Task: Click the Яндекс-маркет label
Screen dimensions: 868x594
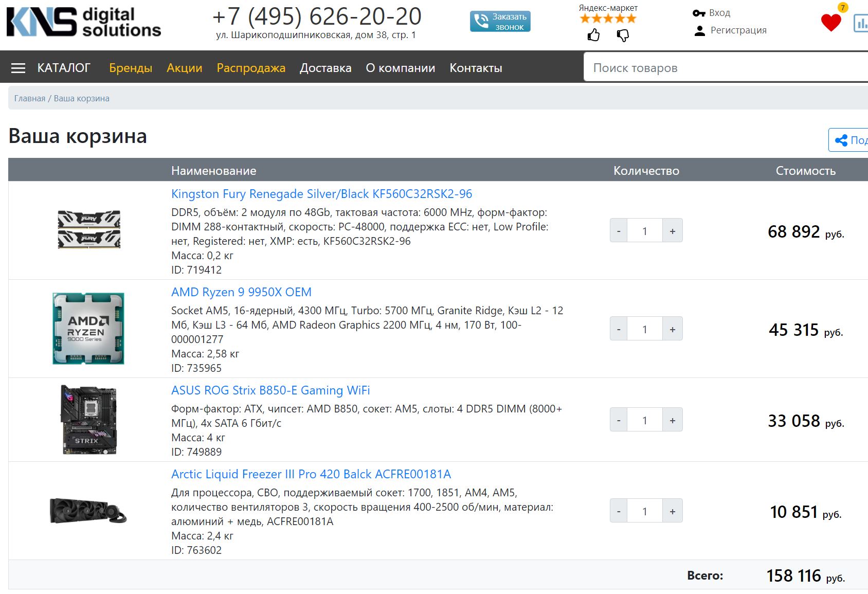Action: (608, 8)
